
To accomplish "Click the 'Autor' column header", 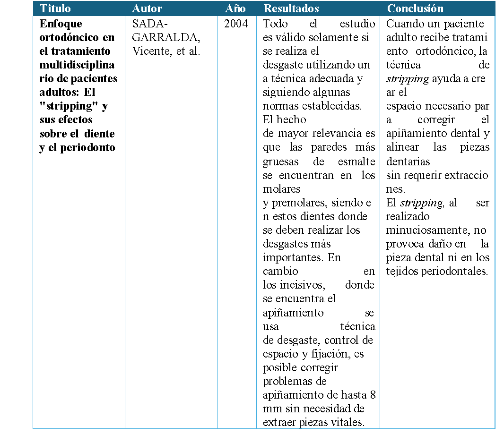I will pos(147,9).
